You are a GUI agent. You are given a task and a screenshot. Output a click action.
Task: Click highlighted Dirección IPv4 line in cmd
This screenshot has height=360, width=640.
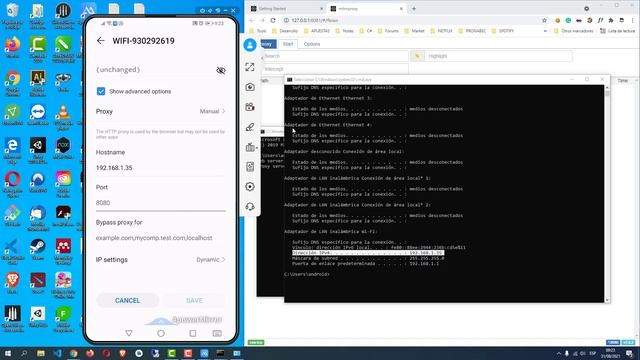click(x=368, y=253)
